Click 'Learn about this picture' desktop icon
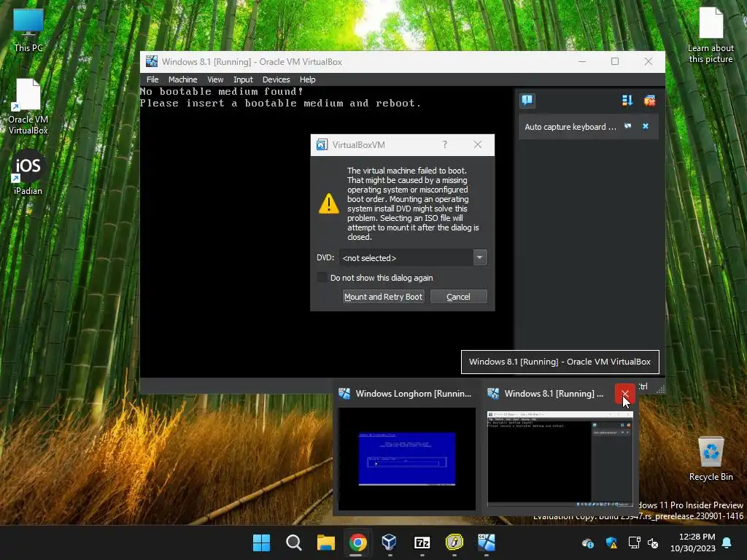The width and height of the screenshot is (747, 560). (711, 35)
